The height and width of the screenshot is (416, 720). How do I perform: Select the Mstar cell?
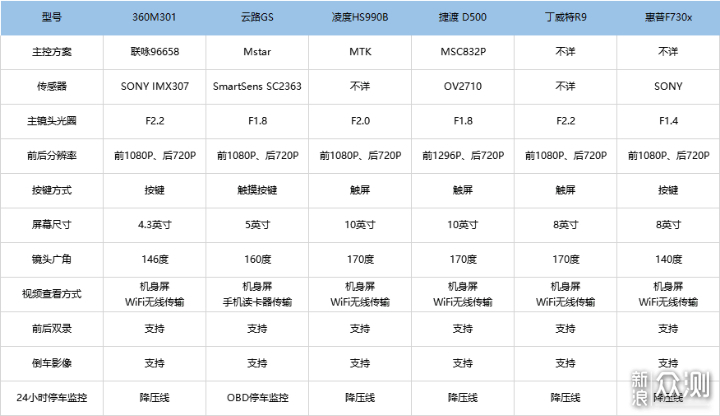[257, 52]
